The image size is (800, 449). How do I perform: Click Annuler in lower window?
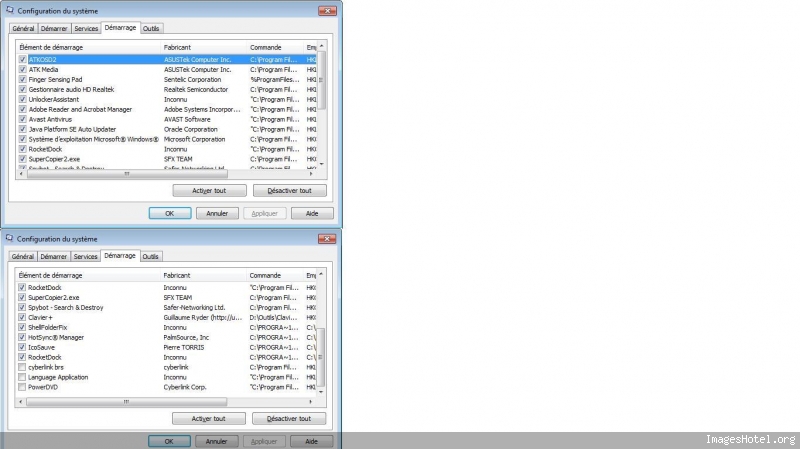click(217, 441)
